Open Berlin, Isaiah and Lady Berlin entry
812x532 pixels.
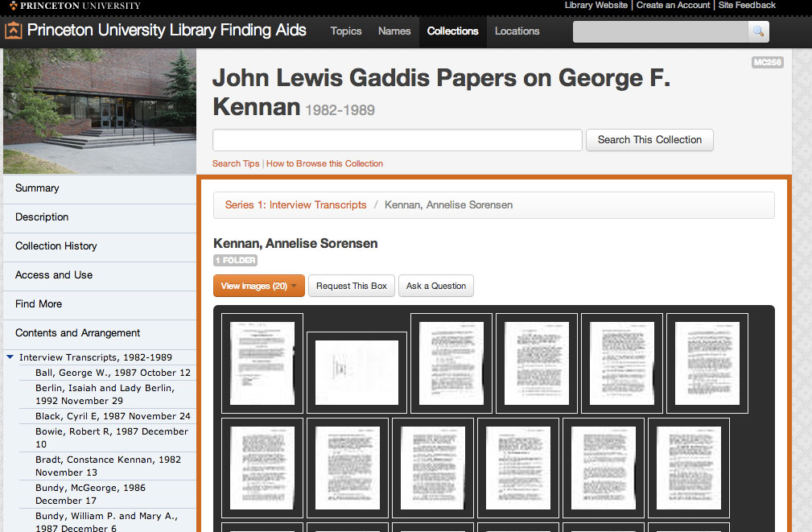[105, 394]
